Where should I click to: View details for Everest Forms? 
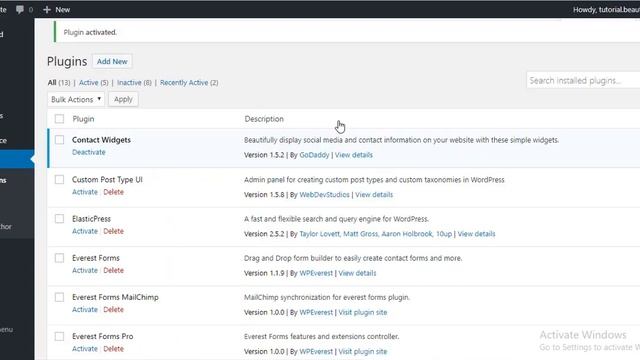[357, 273]
